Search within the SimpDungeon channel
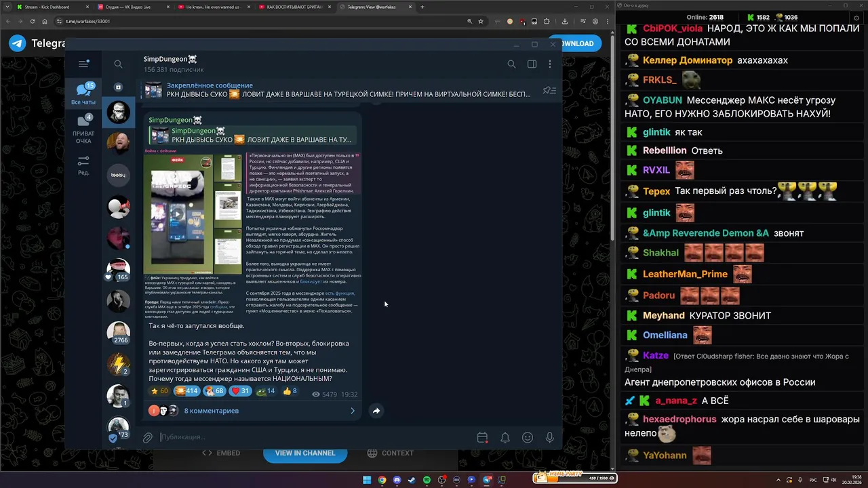The width and height of the screenshot is (868, 488). click(511, 64)
